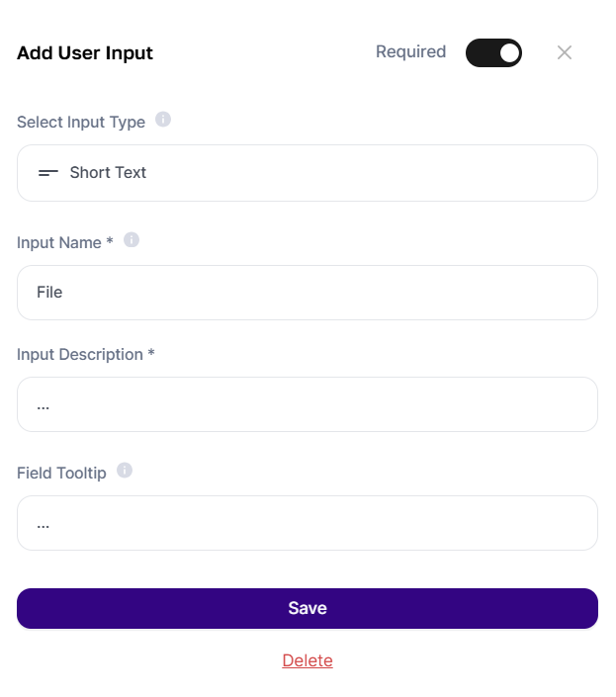Click the Input Name label

(x=59, y=242)
